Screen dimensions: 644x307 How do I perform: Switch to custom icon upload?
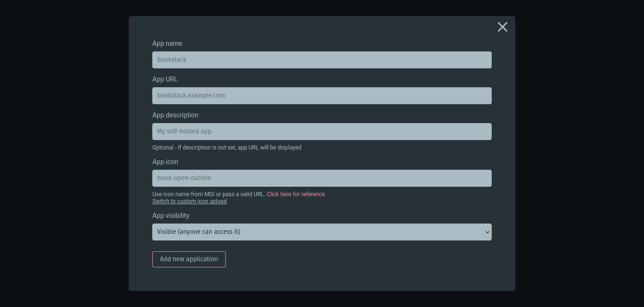[x=190, y=201]
